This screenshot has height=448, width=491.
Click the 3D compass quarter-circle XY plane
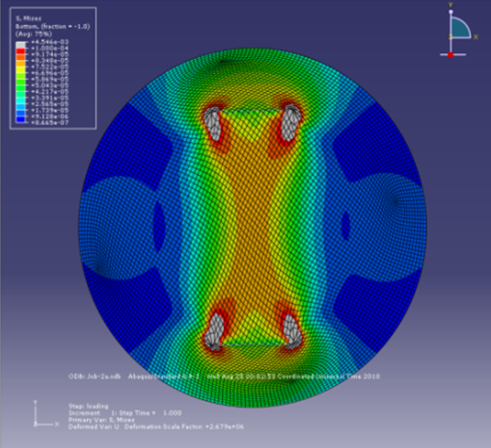click(x=459, y=29)
